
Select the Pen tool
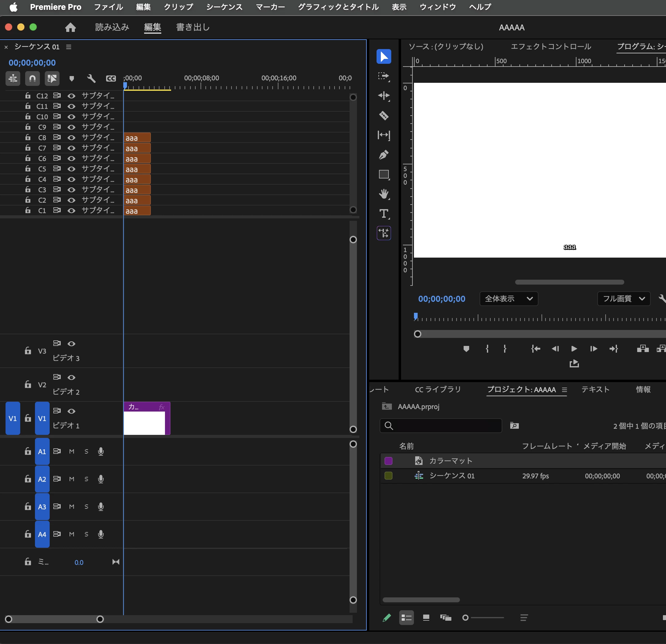click(x=384, y=155)
